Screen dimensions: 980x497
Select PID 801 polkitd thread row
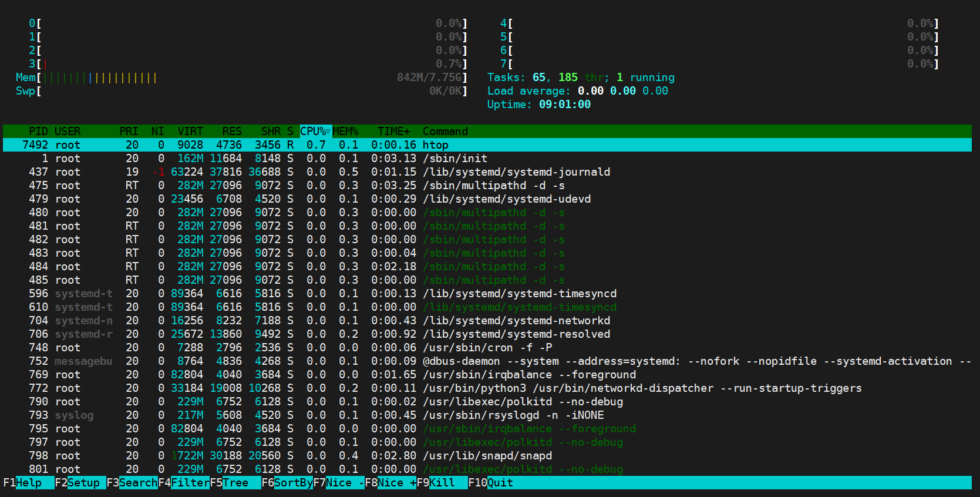click(x=487, y=469)
